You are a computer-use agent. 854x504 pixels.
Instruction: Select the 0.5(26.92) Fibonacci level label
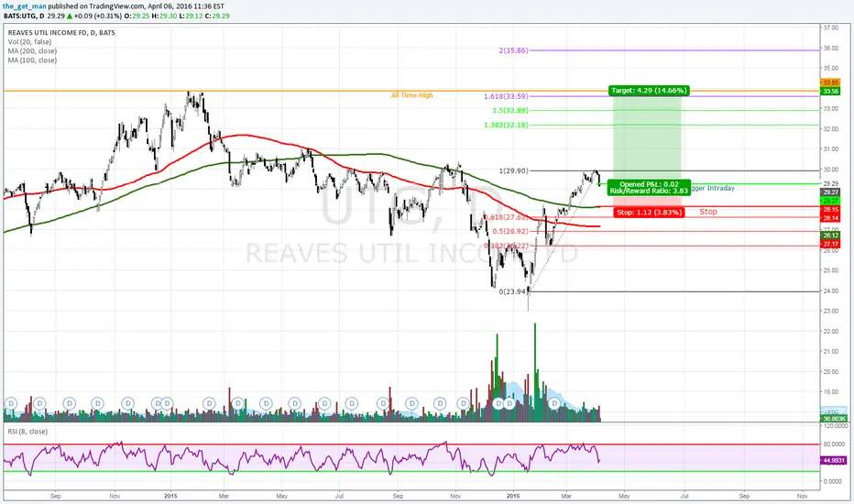(510, 232)
